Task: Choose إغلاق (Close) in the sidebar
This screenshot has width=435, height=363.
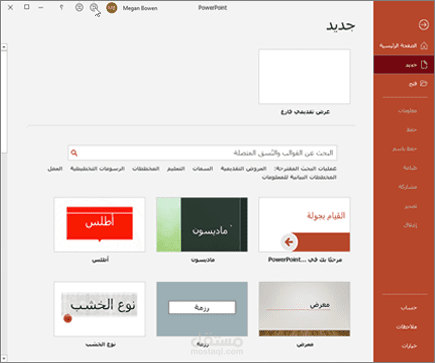Action: pos(410,225)
